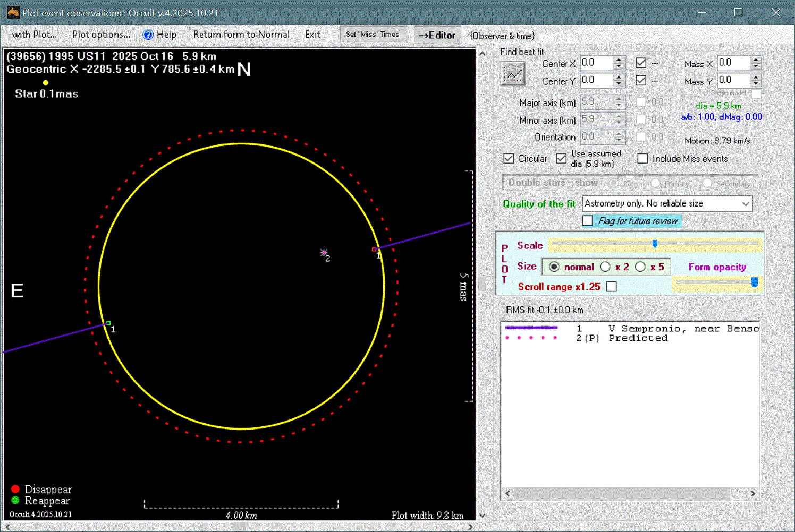Screen dimensions: 795x532
Task: Click the Occult app icon in title bar
Action: [x=13, y=13]
